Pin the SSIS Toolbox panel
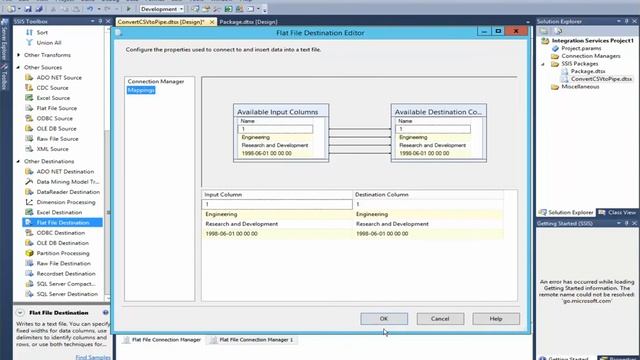The width and height of the screenshot is (640, 360). pyautogui.click(x=100, y=21)
